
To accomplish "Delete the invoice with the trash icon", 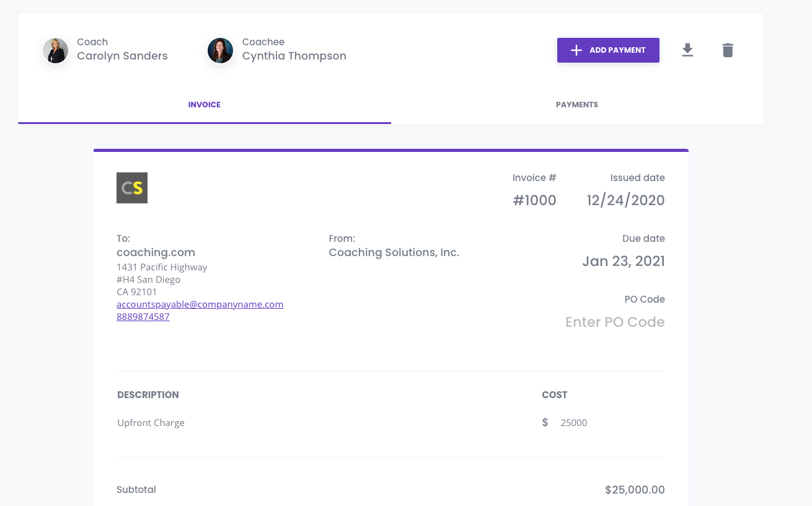I will (728, 50).
